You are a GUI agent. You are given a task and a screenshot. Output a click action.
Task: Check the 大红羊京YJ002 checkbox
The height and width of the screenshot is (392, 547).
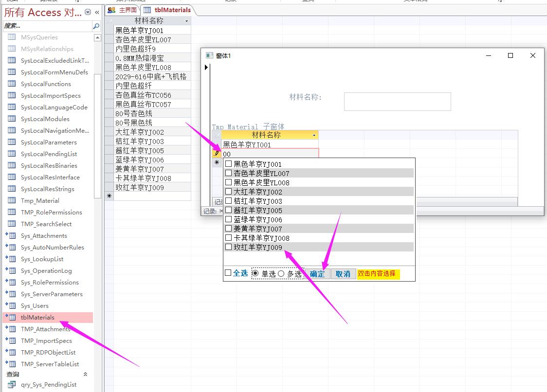coord(229,192)
